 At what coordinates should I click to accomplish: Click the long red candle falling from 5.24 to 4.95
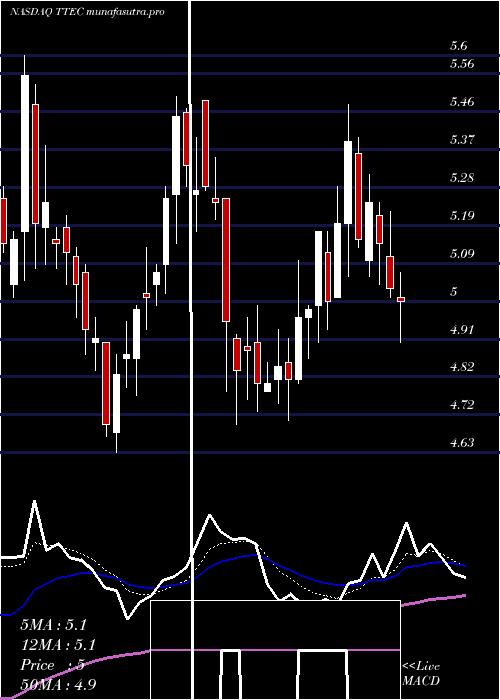tap(226, 260)
